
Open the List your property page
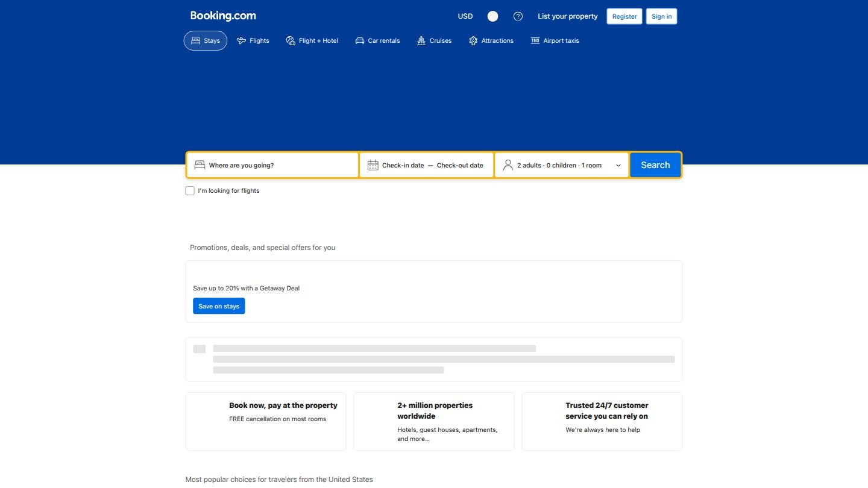click(x=567, y=16)
